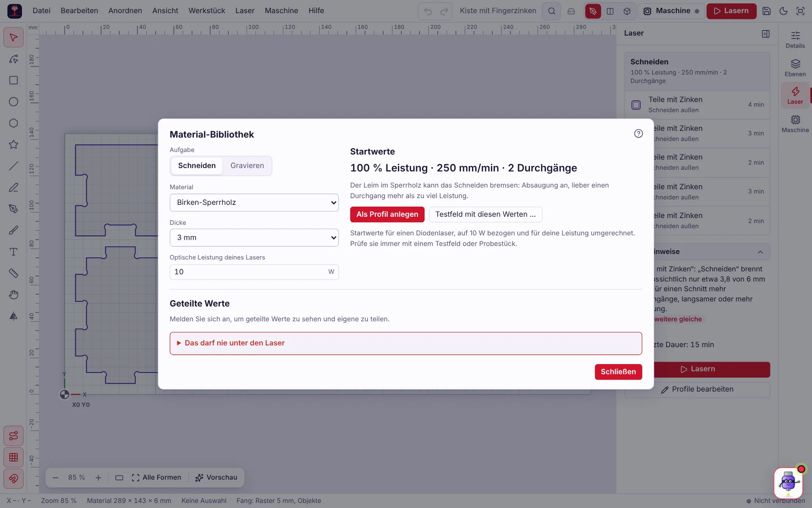This screenshot has height=508, width=812.
Task: Open the Dicke dropdown showing 3 mm
Action: pos(254,237)
